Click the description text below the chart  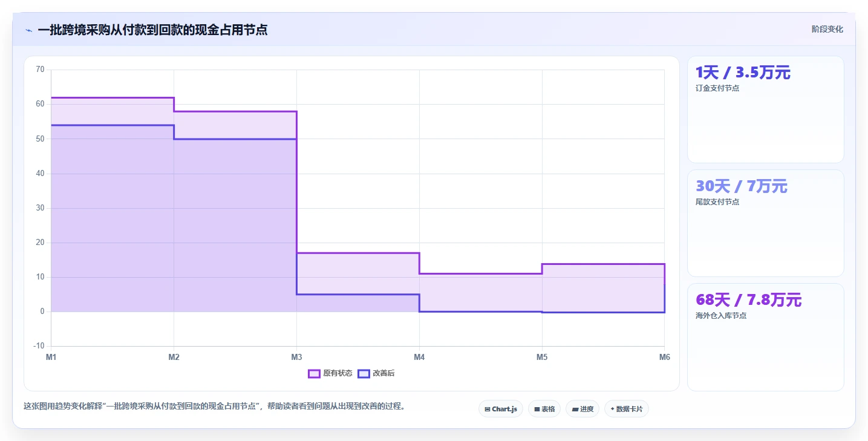[x=214, y=407]
